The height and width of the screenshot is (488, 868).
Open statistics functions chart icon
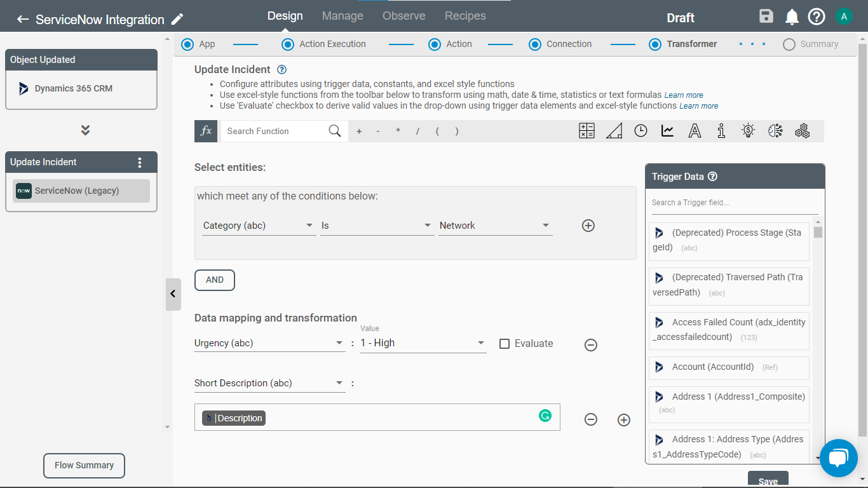coord(667,131)
